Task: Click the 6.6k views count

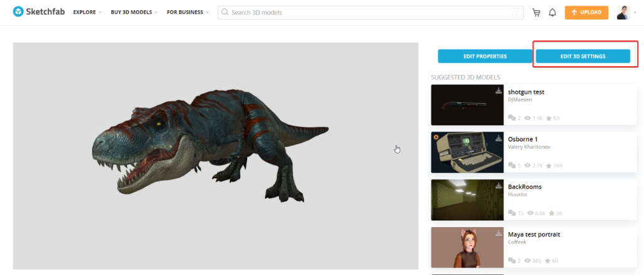Action: [x=540, y=213]
